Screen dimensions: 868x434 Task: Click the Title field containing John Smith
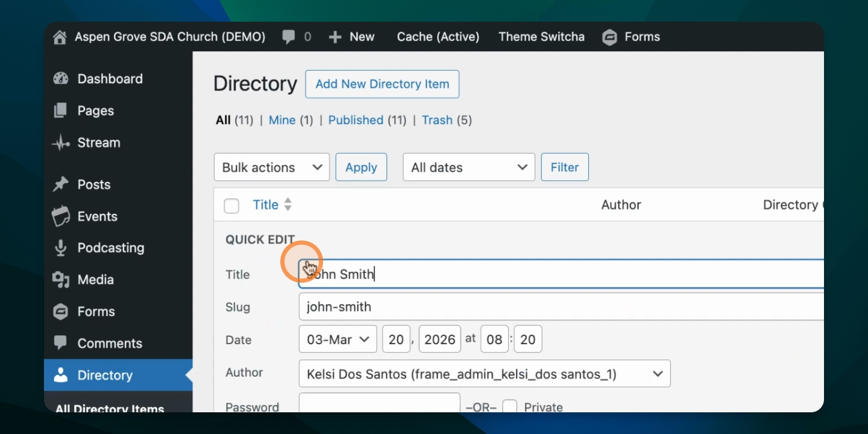point(561,274)
